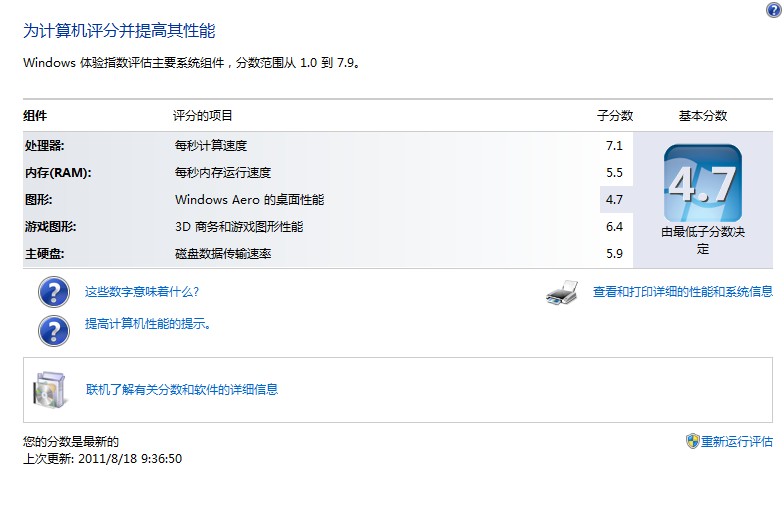Click the large 4.7 base score badge
Screen dimensions: 784x524
coord(702,184)
